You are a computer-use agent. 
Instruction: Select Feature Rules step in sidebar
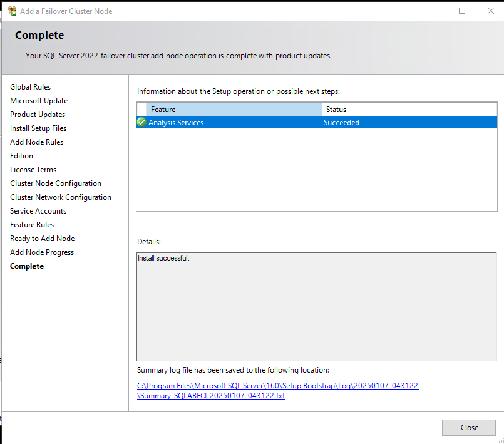pos(32,225)
